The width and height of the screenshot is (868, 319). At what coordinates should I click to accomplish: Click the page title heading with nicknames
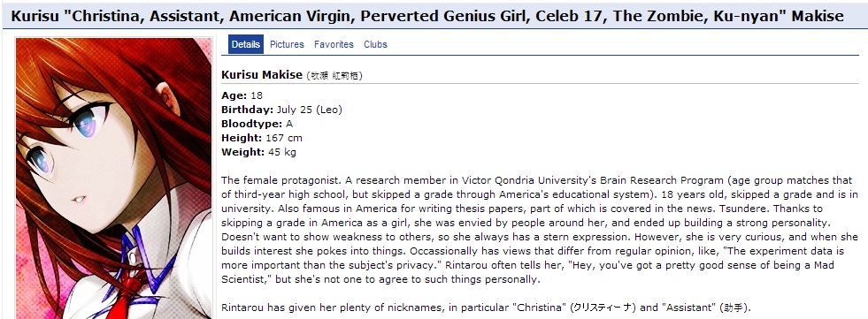(427, 16)
